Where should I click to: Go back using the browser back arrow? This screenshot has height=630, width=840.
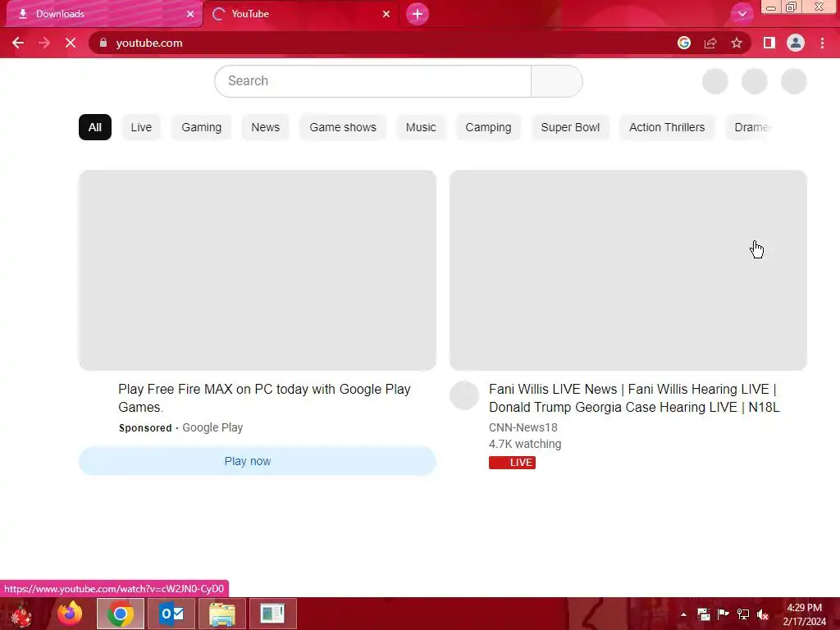[x=18, y=43]
